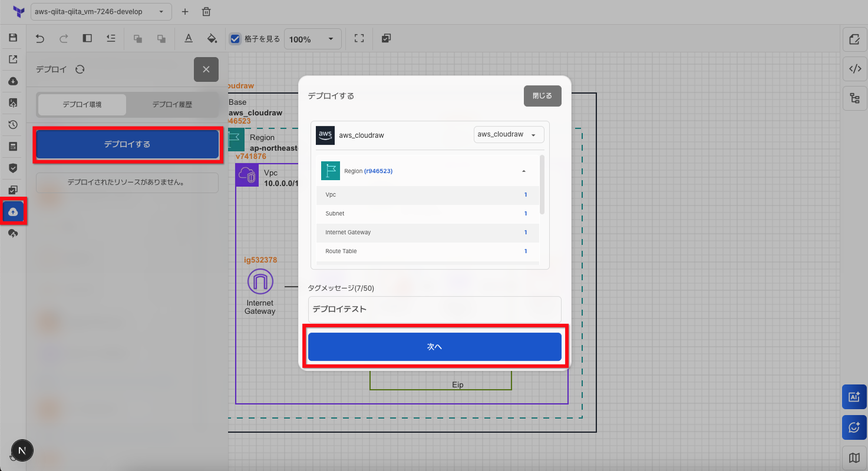
Task: Click the Terraform logo at top left
Action: 18,12
